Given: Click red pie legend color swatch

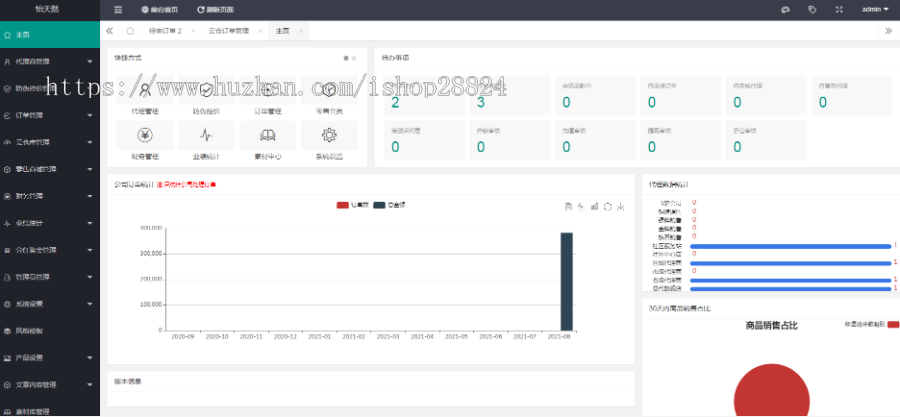Looking at the screenshot, I should coord(893,325).
